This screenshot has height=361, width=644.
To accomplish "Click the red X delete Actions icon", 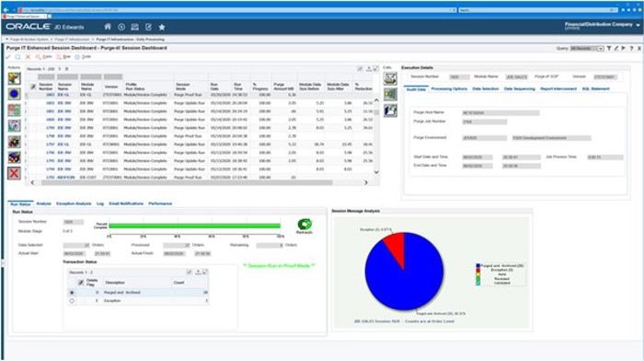I will point(14,173).
